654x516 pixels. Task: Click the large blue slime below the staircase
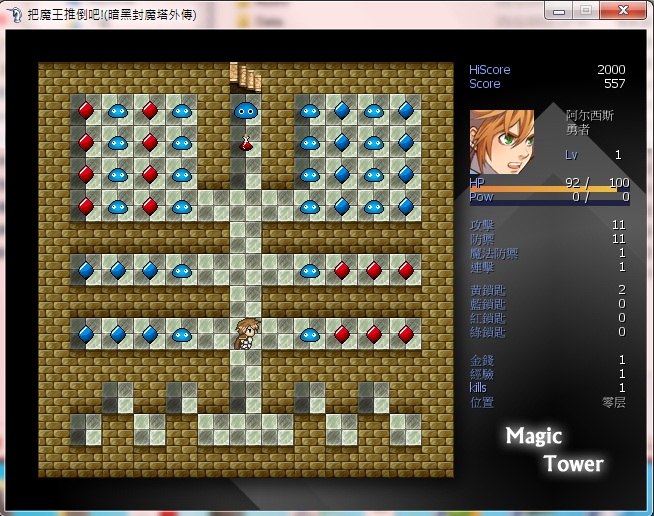[x=246, y=111]
